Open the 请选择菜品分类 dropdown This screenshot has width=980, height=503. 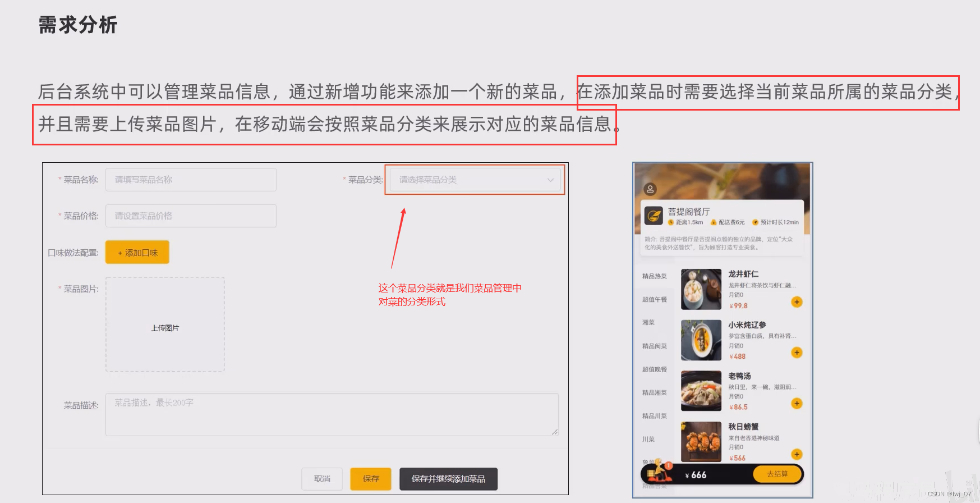(475, 180)
